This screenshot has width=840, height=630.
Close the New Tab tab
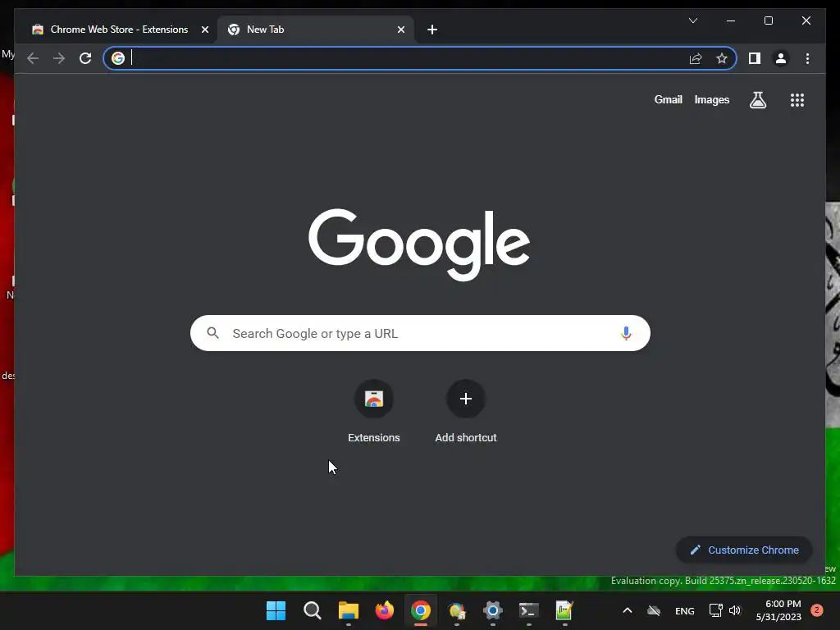tap(400, 30)
